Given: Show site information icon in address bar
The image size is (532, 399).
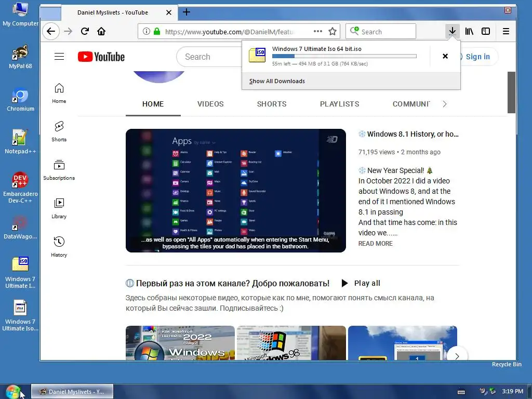Looking at the screenshot, I should pyautogui.click(x=146, y=32).
